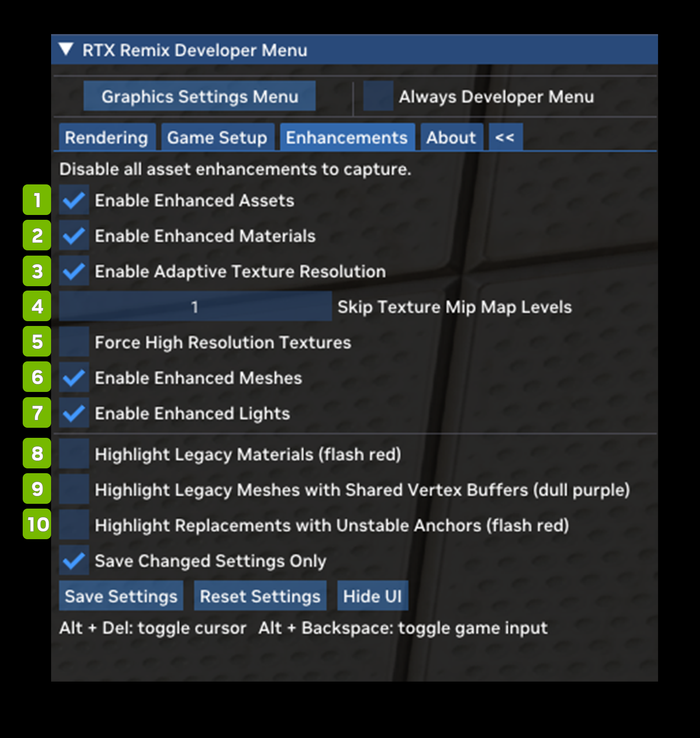The width and height of the screenshot is (700, 738).
Task: Uncheck Enable Enhanced Meshes
Action: pos(74,378)
